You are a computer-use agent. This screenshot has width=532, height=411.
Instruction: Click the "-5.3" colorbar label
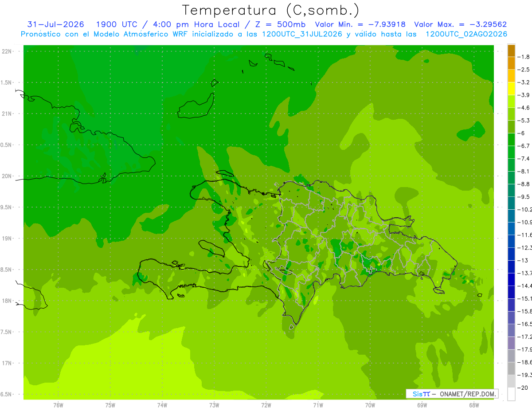[524, 120]
